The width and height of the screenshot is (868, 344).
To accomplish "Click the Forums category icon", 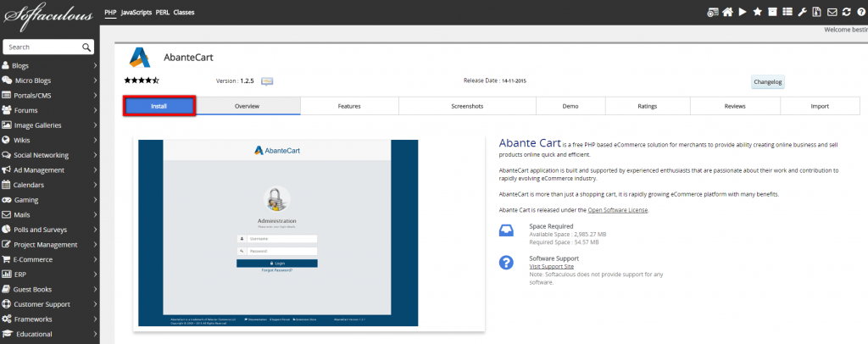I will [x=7, y=110].
